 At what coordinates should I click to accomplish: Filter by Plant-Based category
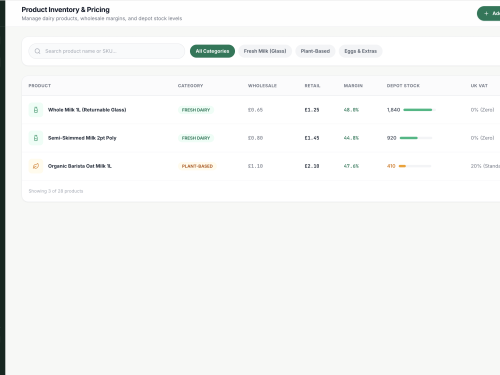pyautogui.click(x=315, y=51)
